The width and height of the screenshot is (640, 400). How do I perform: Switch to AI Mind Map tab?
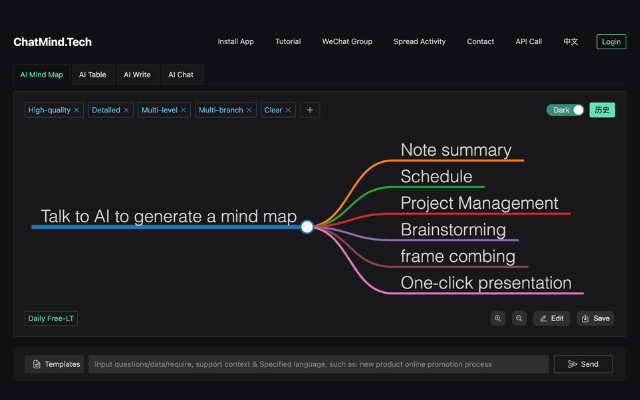pyautogui.click(x=42, y=75)
